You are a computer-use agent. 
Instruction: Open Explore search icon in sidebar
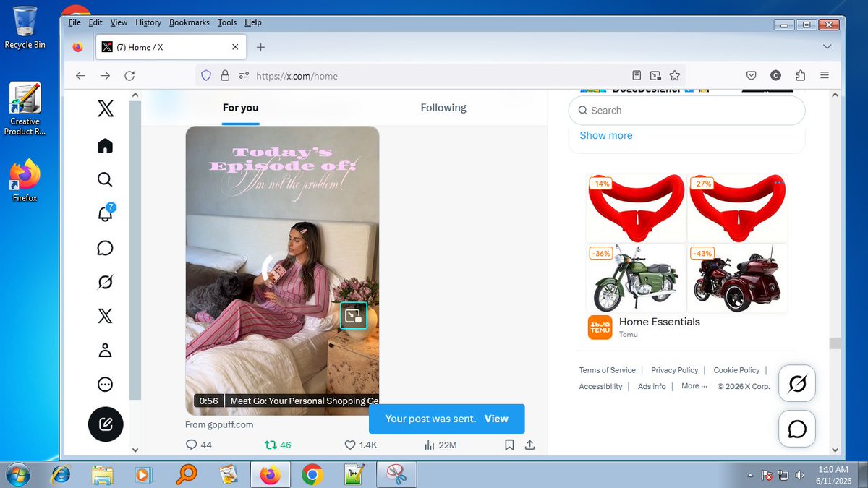[x=106, y=179]
